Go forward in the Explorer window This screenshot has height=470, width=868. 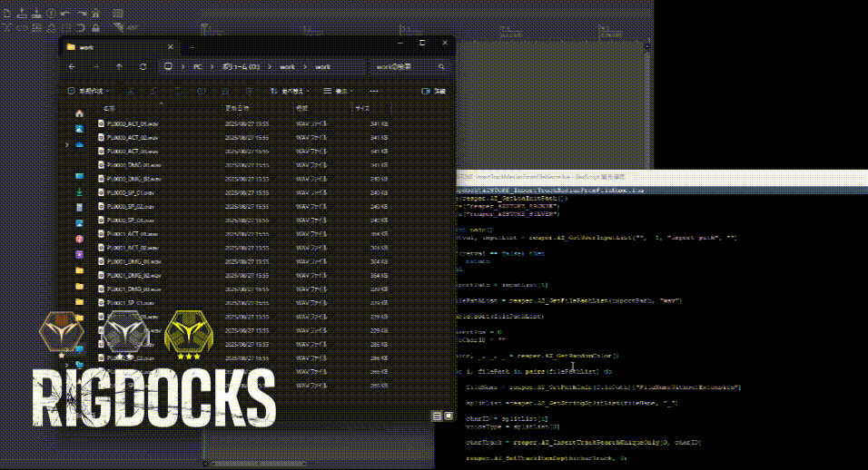95,66
